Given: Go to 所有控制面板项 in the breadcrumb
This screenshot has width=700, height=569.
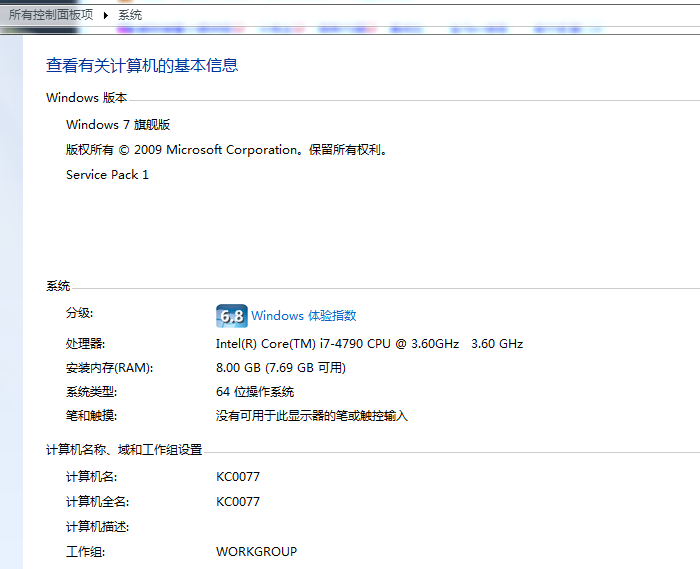Looking at the screenshot, I should (51, 15).
